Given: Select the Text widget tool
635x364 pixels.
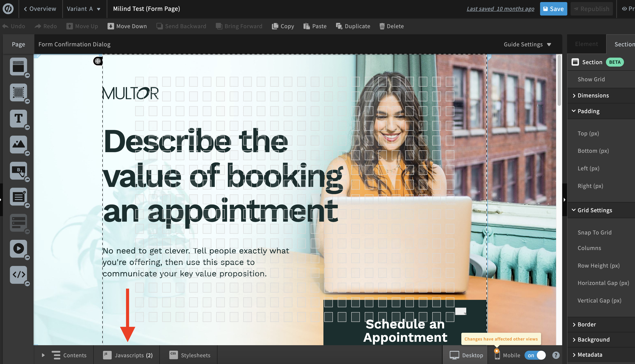Looking at the screenshot, I should click(18, 118).
